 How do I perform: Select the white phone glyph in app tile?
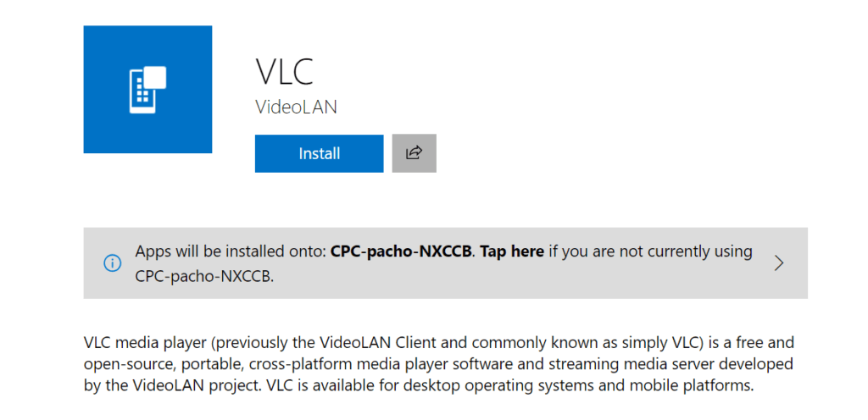pos(147,90)
